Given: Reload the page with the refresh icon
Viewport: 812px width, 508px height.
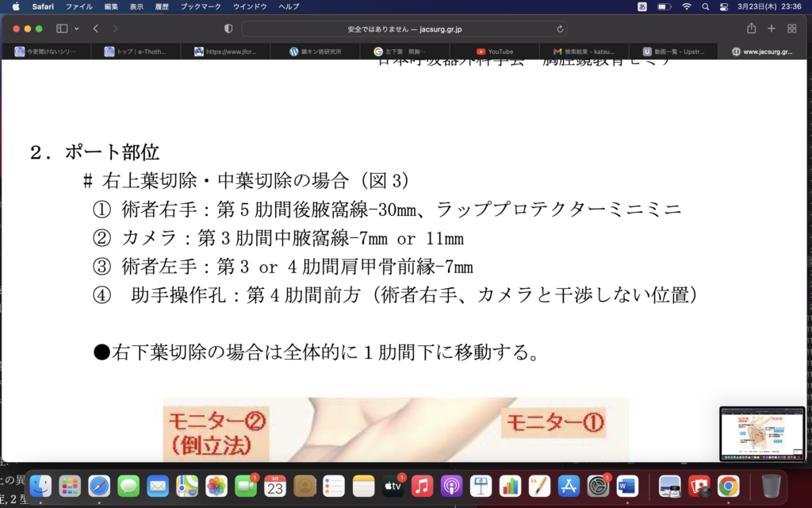Looking at the screenshot, I should [x=561, y=29].
